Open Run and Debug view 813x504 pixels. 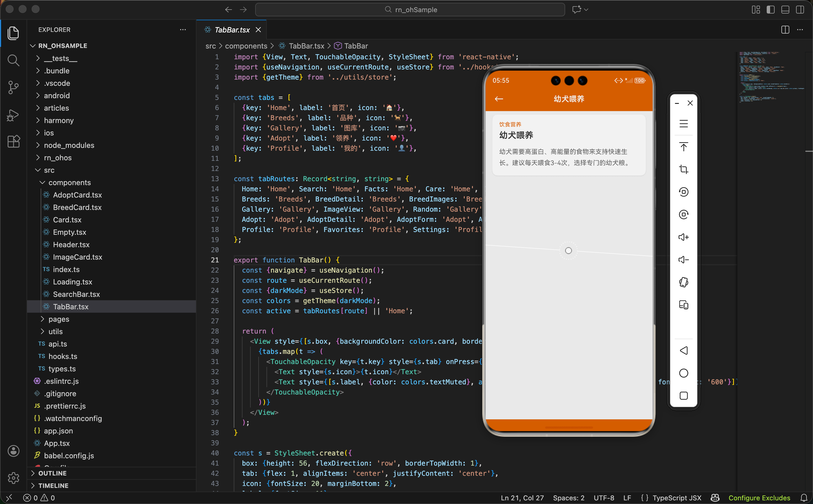coord(13,115)
